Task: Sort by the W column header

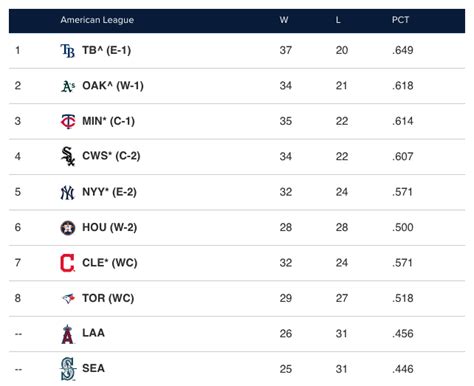Action: [x=284, y=20]
